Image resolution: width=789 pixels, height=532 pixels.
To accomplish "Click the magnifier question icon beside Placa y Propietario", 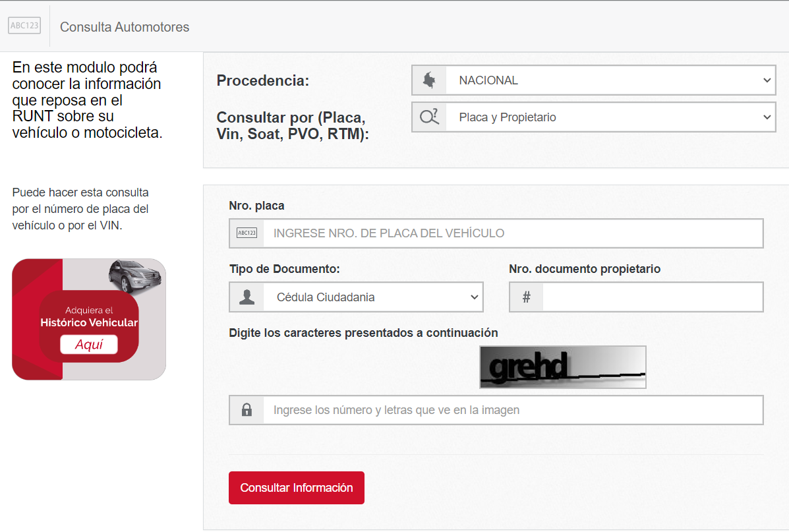I will [x=429, y=117].
